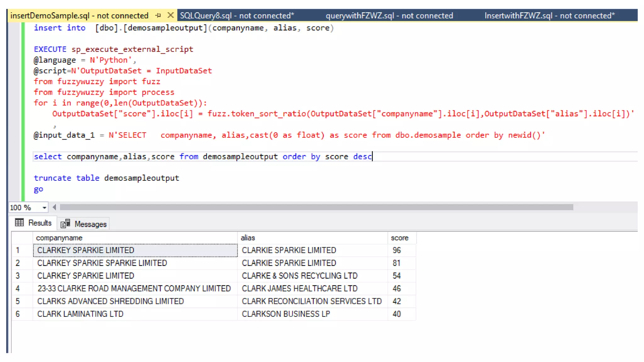Click the Results grid icon
This screenshot has width=644, height=362.
19,222
